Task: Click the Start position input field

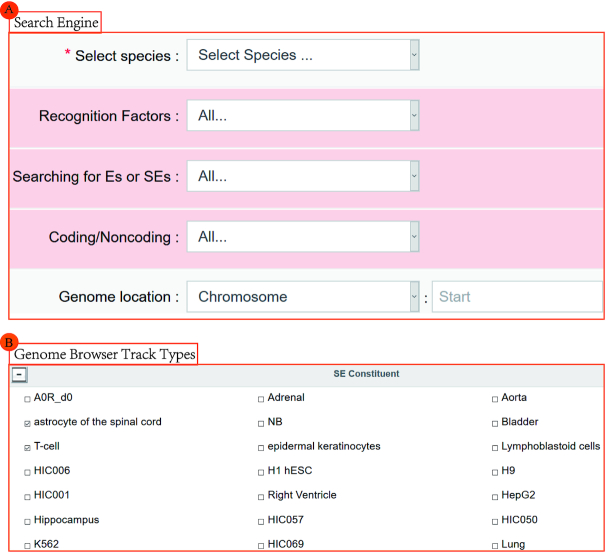Action: pos(516,297)
